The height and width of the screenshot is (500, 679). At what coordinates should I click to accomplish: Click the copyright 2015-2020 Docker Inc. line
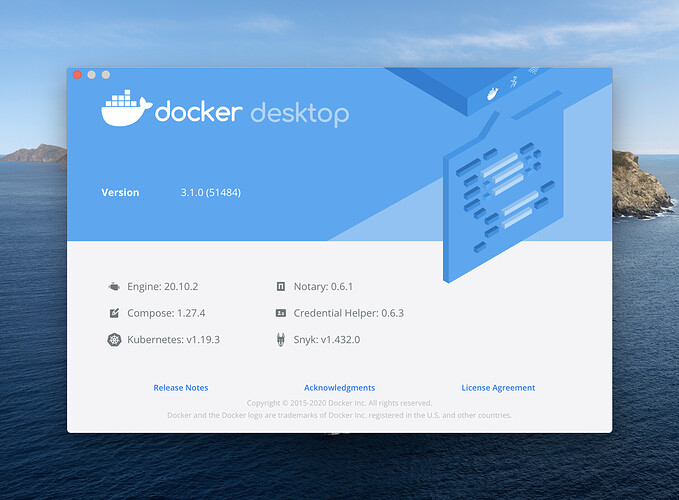(x=340, y=403)
